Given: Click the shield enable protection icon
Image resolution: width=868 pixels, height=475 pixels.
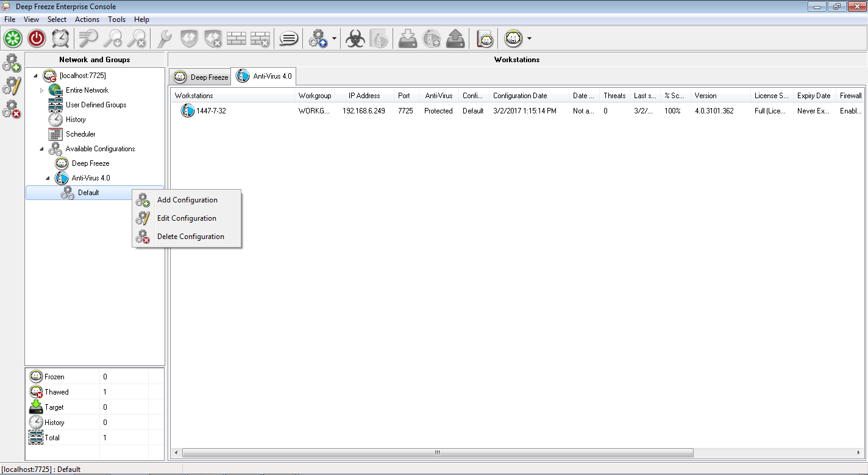Looking at the screenshot, I should pyautogui.click(x=189, y=38).
